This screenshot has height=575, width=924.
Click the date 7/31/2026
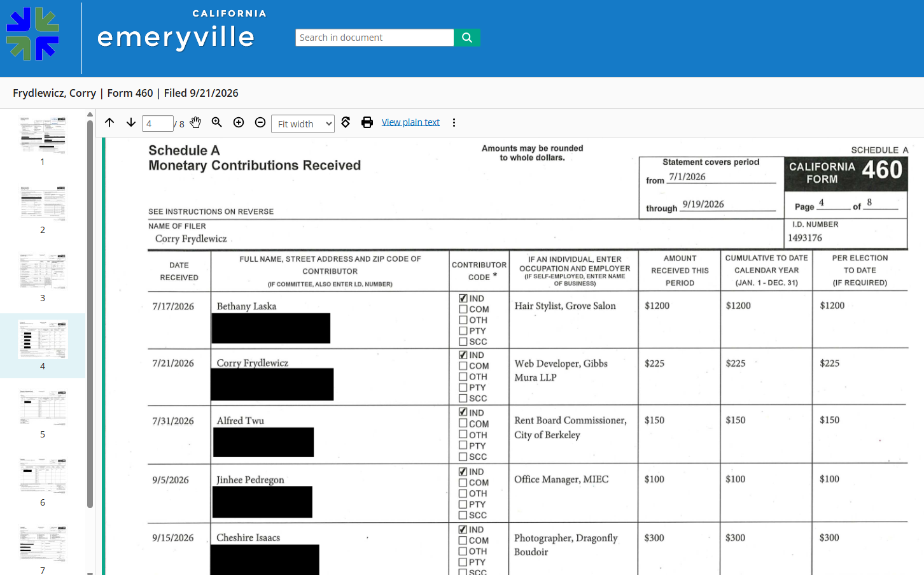tap(173, 421)
